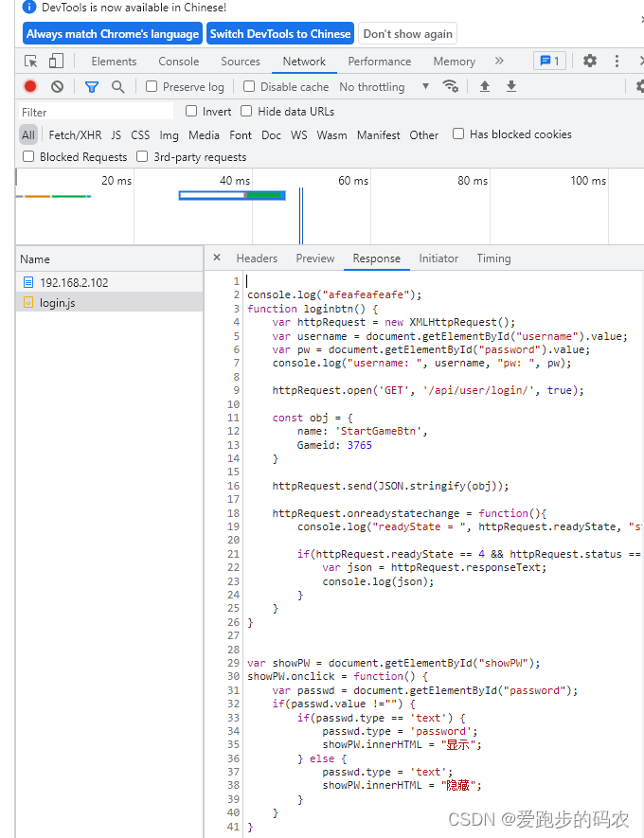
Task: Open the network search magnifier icon
Action: pyautogui.click(x=118, y=86)
